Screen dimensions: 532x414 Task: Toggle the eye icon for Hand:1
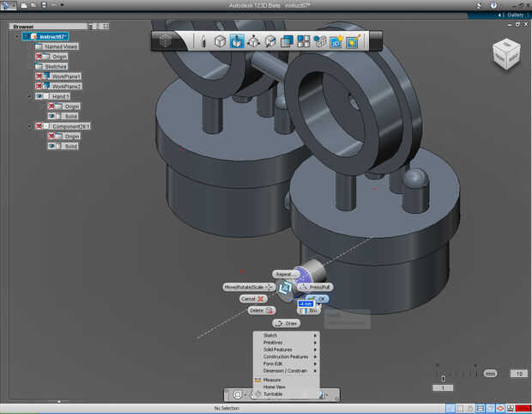point(39,96)
